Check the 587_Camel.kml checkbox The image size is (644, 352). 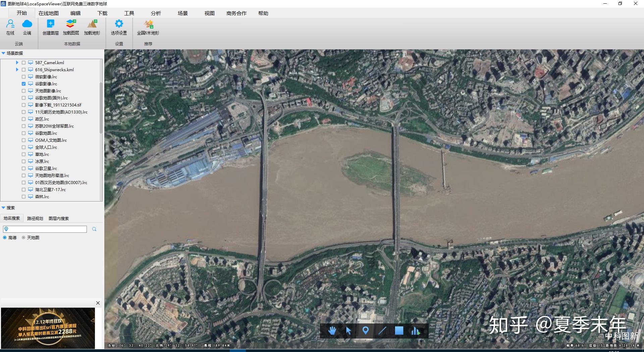coord(23,62)
